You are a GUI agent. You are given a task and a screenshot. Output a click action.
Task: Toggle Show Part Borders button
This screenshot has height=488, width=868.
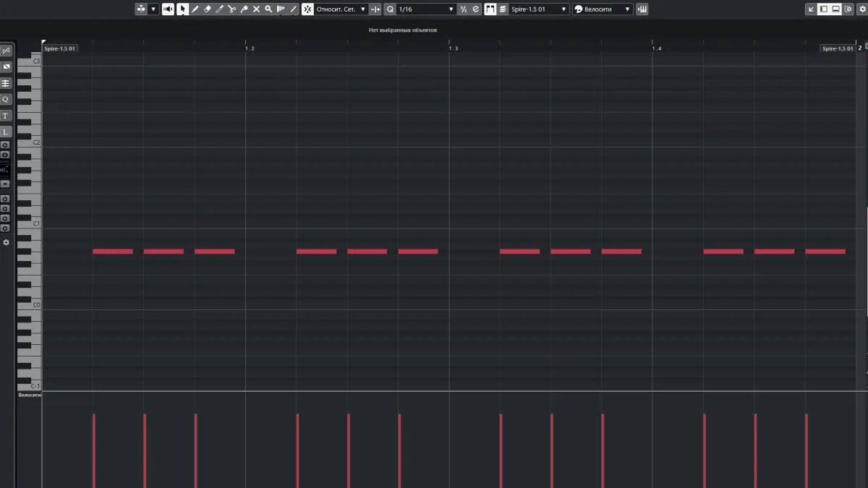point(490,9)
